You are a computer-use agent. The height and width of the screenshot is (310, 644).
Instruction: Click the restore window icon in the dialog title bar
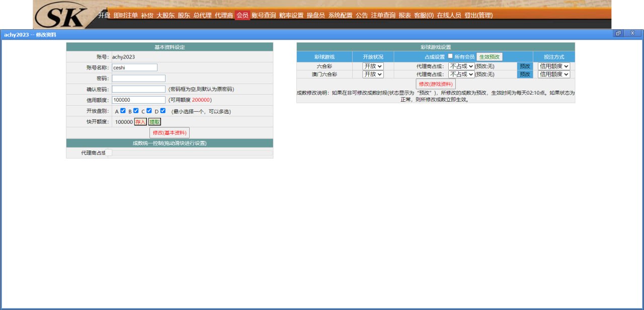[x=618, y=33]
